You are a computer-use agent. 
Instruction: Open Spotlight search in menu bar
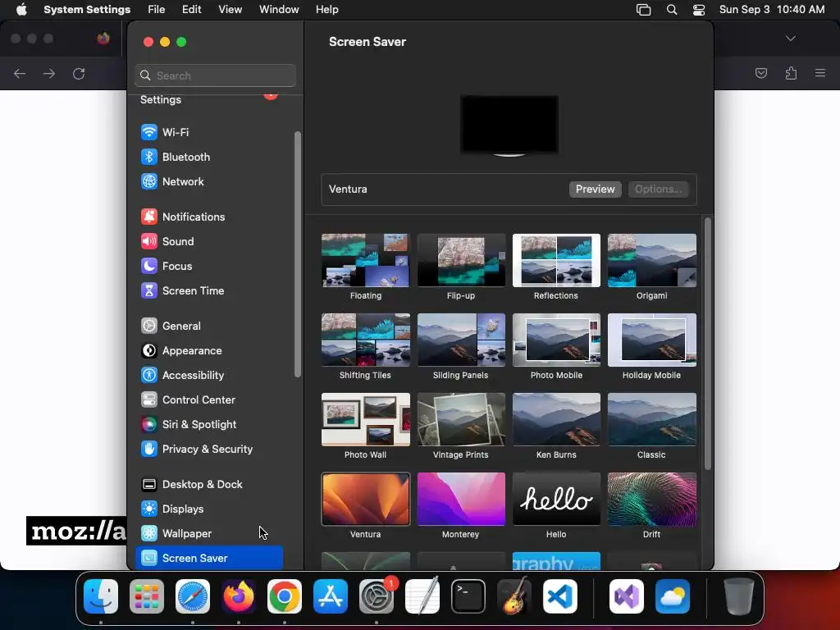672,10
